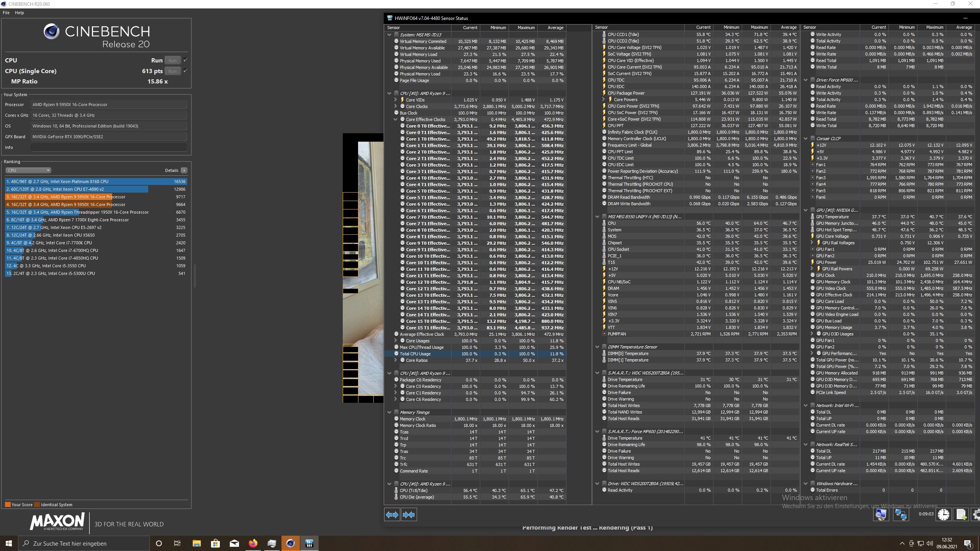Select the GPU Hot Spot Temp row
Image resolution: width=980 pixels, height=551 pixels.
click(888, 230)
